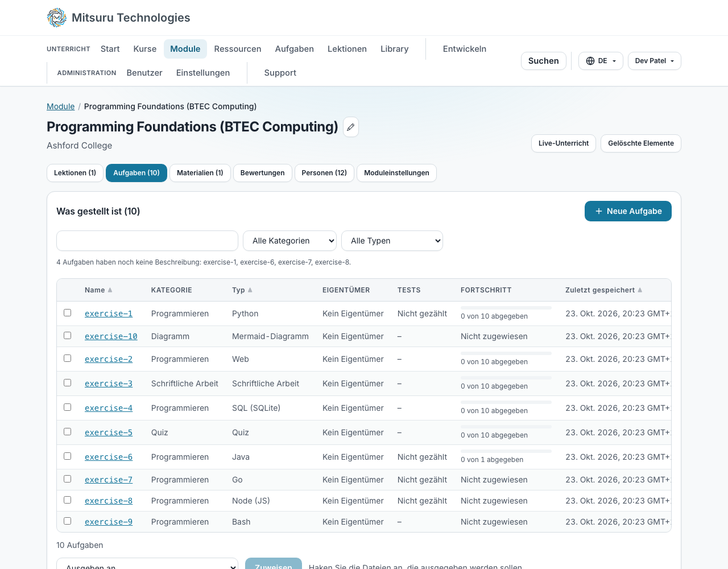Viewport: 728px width, 569px height.
Task: Open the DE language menu
Action: pyautogui.click(x=601, y=61)
